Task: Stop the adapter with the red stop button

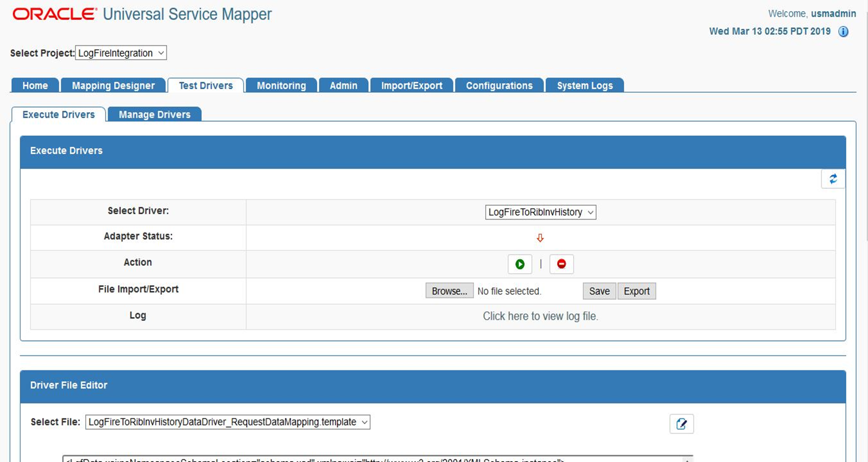Action: click(561, 264)
